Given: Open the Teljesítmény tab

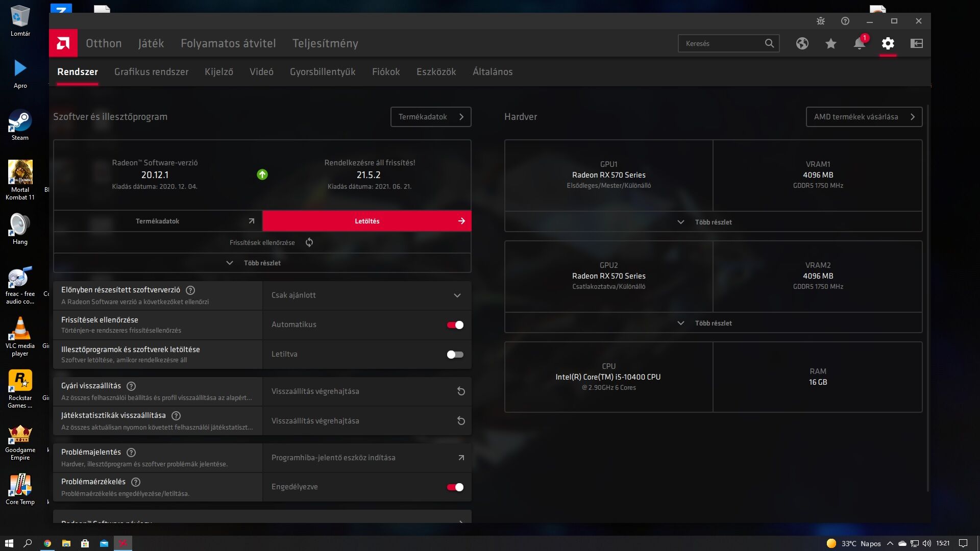Looking at the screenshot, I should click(x=325, y=43).
